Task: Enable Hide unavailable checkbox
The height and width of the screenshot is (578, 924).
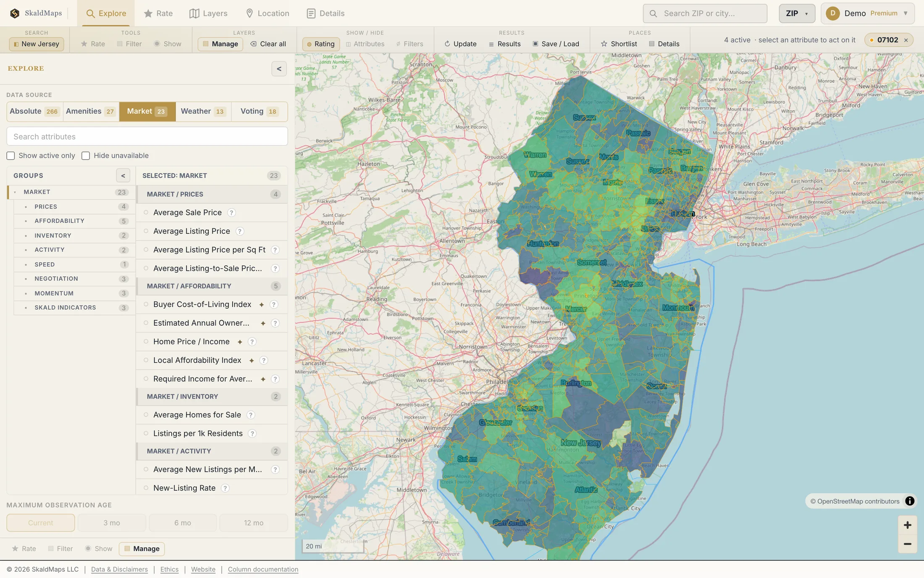Action: click(x=86, y=156)
